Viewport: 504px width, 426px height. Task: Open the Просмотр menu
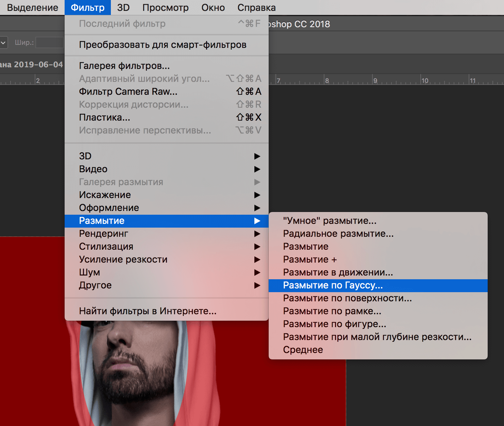(x=166, y=7)
